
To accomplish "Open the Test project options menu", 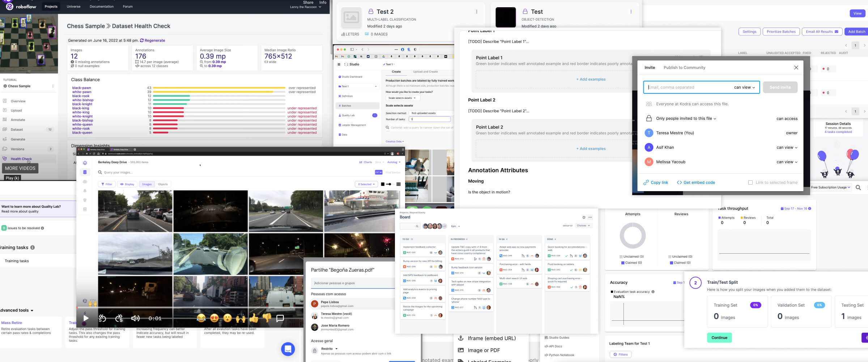I will (x=631, y=12).
